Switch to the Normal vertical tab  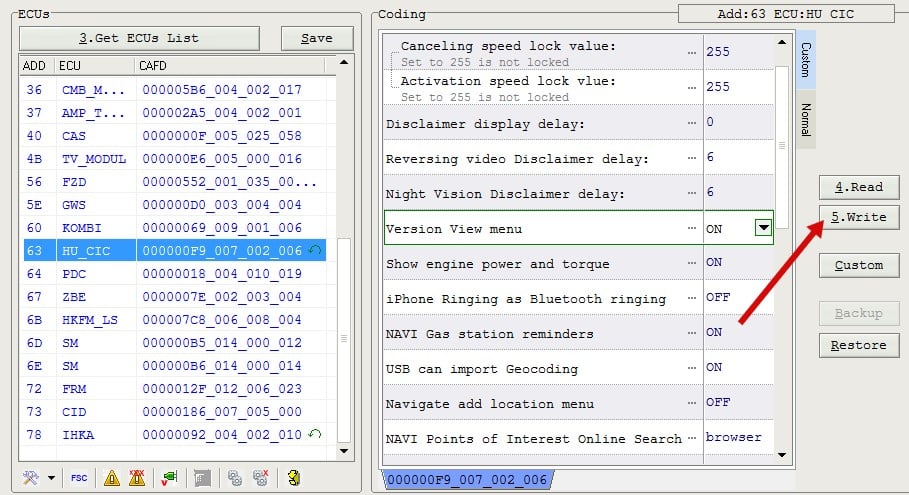click(806, 119)
